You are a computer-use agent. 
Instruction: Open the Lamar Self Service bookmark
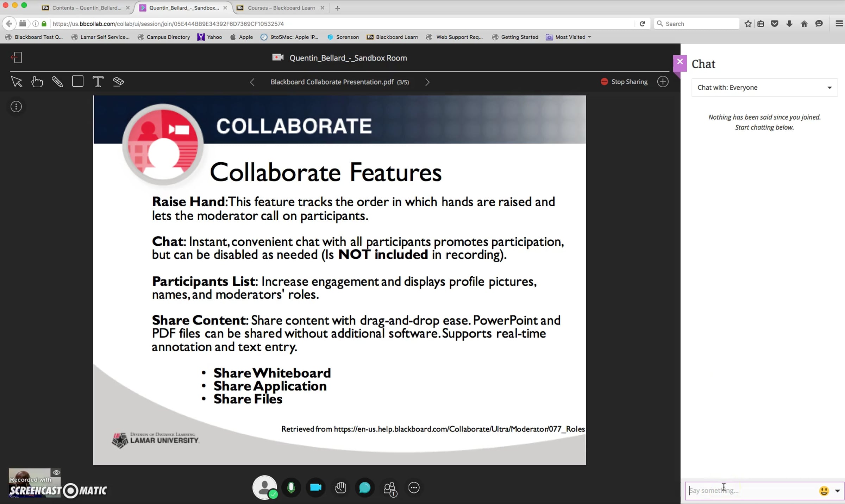point(100,37)
